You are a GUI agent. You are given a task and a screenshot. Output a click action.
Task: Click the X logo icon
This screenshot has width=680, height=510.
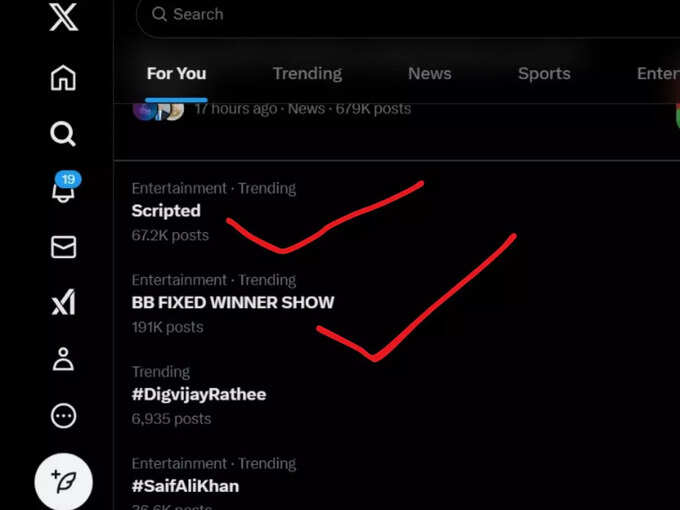click(63, 16)
